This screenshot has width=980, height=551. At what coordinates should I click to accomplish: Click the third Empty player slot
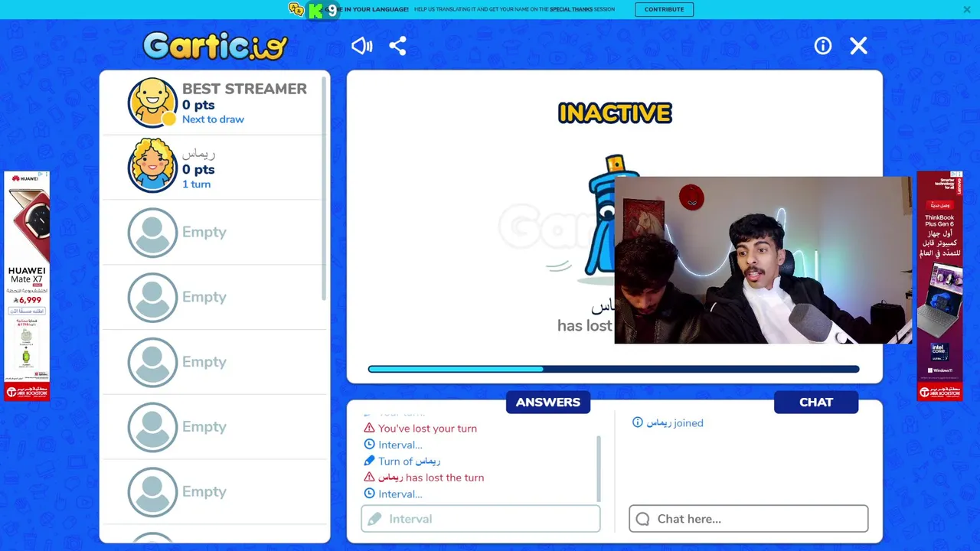215,362
